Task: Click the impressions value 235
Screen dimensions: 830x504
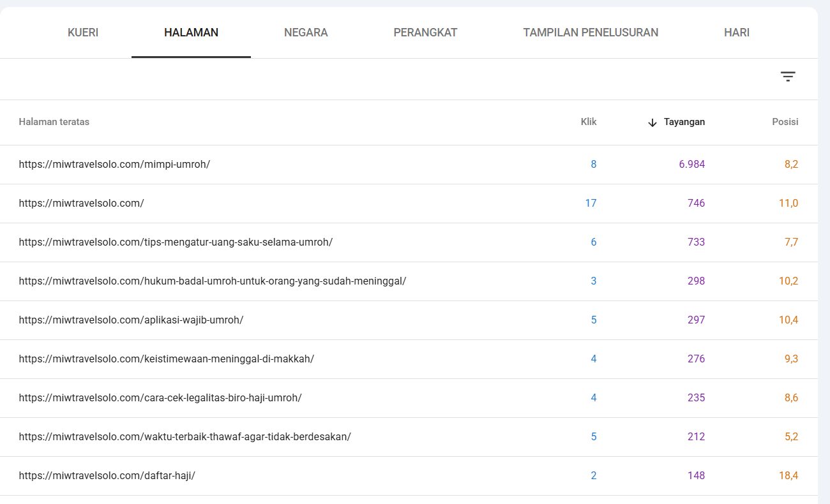Action: 697,398
